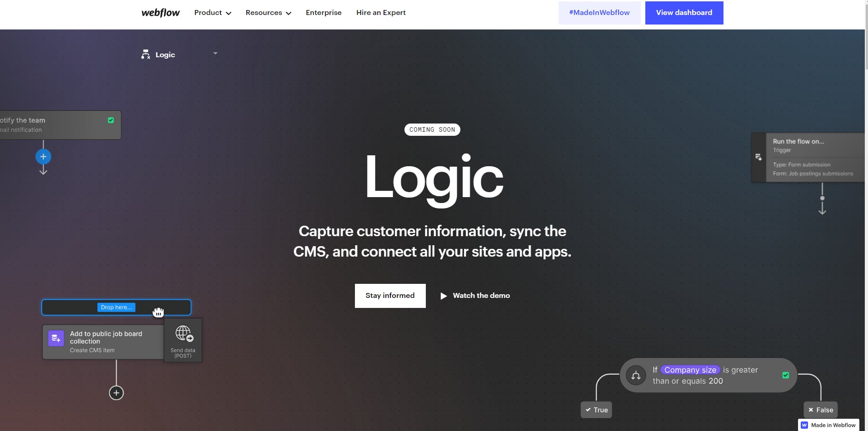Choose the False branch
The width and height of the screenshot is (868, 431).
820,410
